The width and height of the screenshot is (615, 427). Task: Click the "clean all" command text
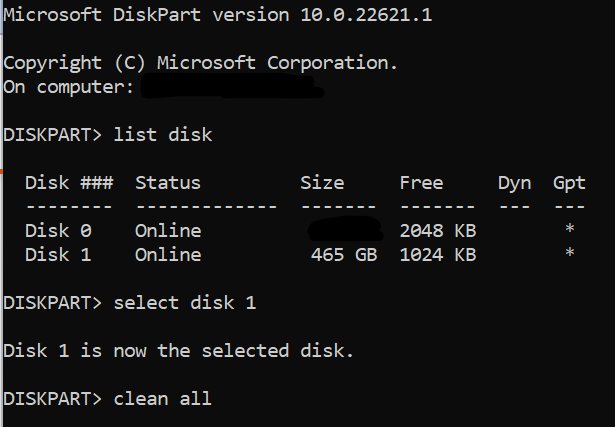click(x=162, y=399)
